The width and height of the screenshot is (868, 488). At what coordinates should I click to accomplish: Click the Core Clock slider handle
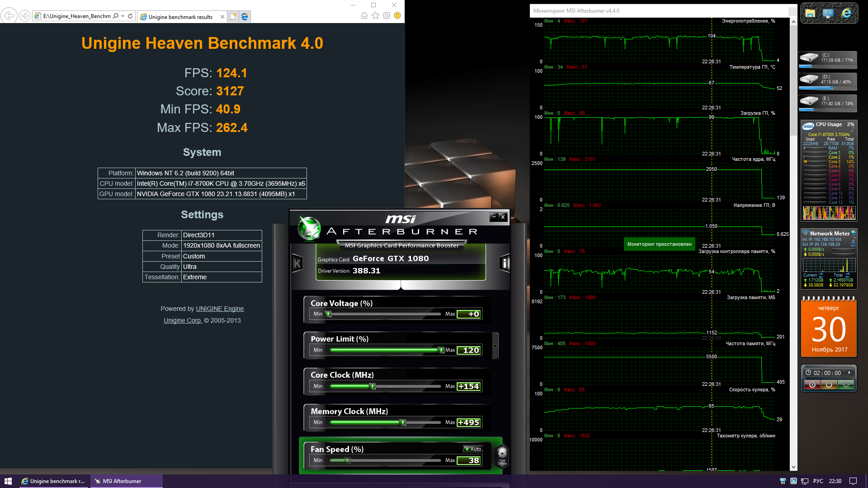point(373,386)
